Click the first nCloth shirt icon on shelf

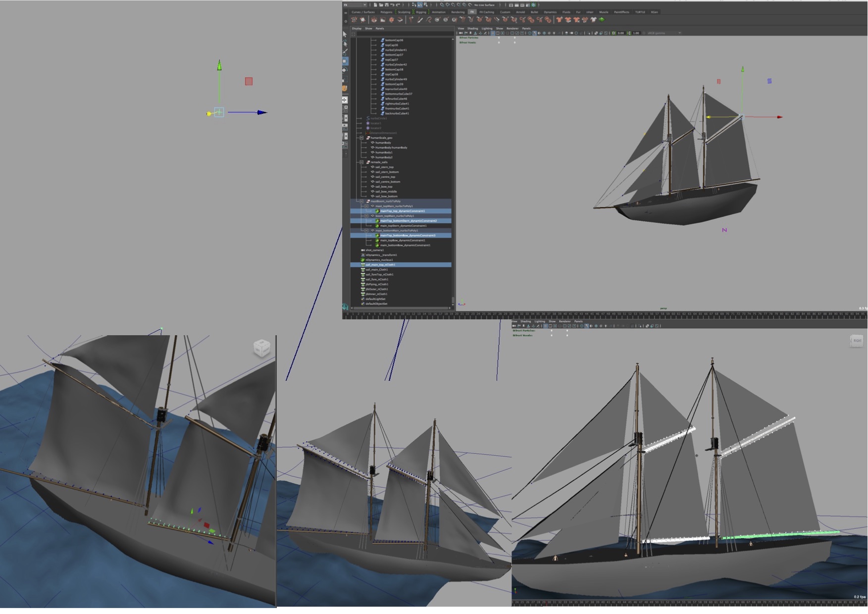559,20
